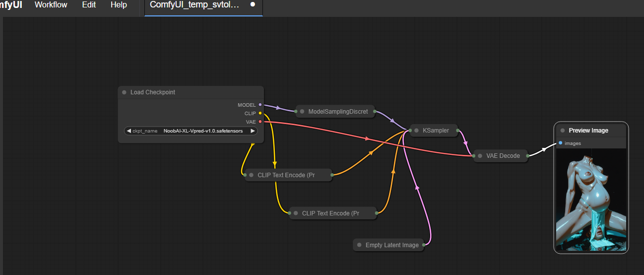Click ModelSamplingDiscrete node's input slot
This screenshot has height=275, width=644.
[296, 112]
